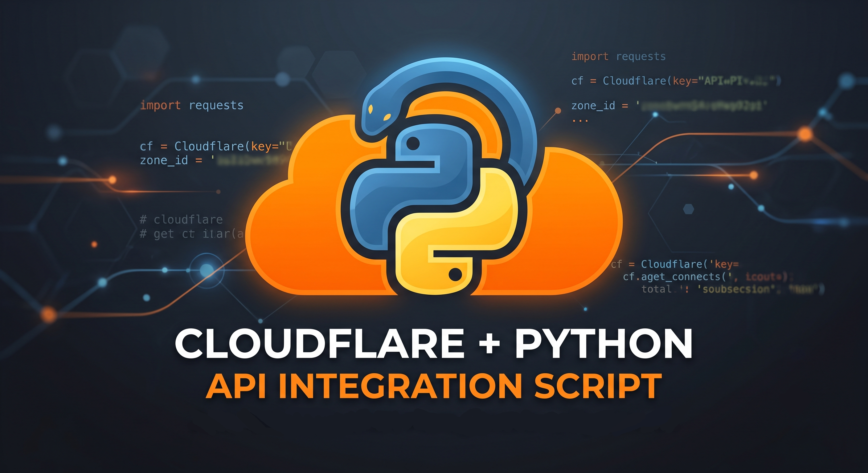Click the top-right "cf = Cloudflare(key="API" line

pyautogui.click(x=676, y=81)
